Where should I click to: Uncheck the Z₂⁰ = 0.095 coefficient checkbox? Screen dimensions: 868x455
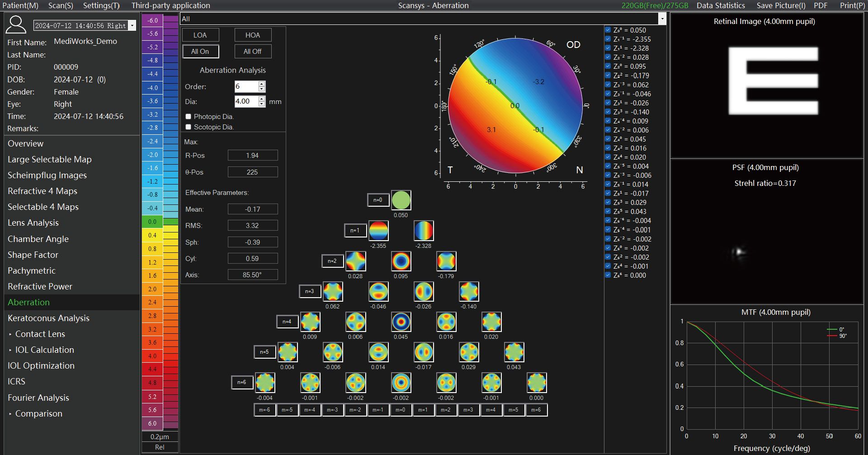click(608, 66)
